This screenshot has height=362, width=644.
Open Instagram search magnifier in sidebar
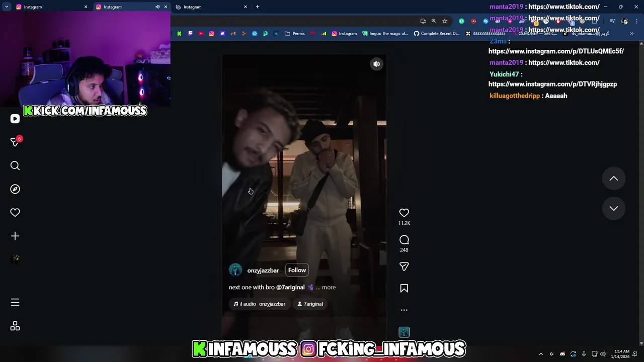click(x=15, y=165)
